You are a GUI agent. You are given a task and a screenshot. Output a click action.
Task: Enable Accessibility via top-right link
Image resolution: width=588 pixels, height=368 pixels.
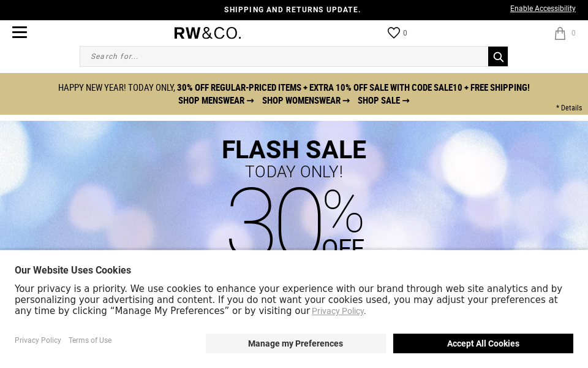click(543, 9)
